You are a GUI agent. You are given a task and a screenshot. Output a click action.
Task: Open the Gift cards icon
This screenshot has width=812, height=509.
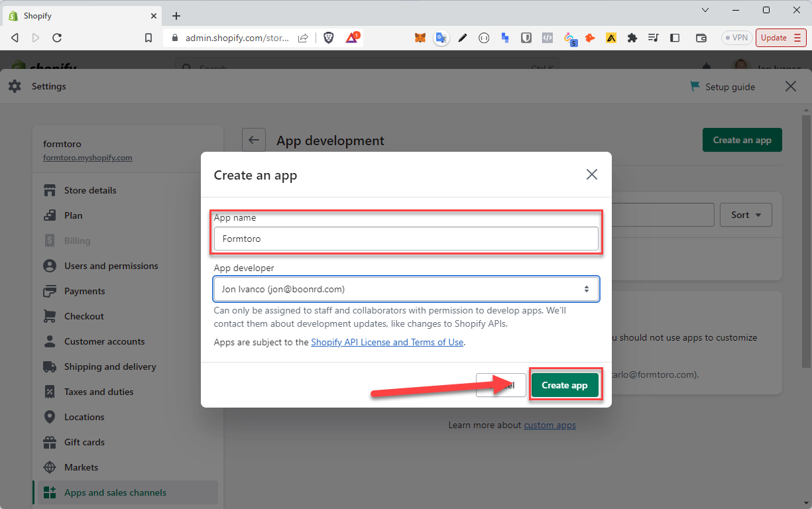(x=50, y=442)
